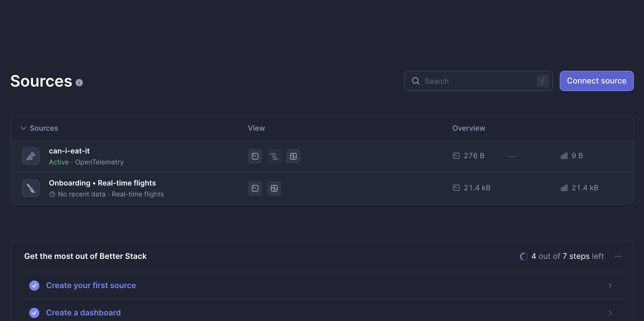
Task: Open the can-i-eat-it source
Action: 69,151
